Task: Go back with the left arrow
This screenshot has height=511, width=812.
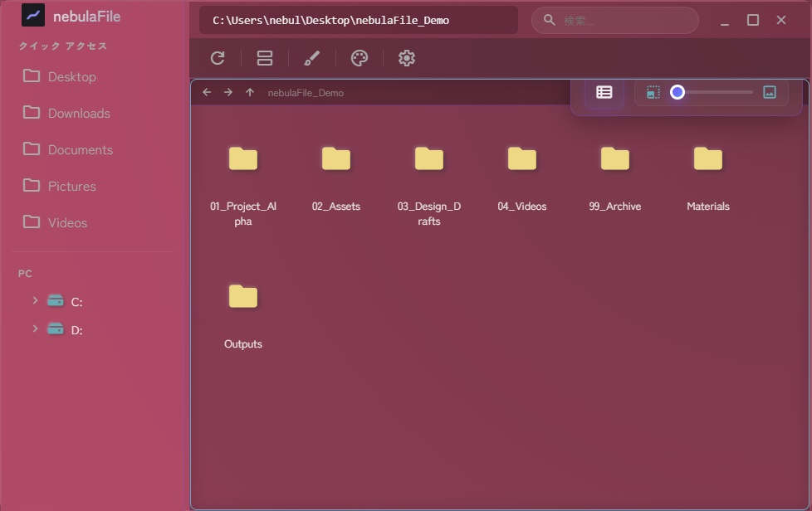Action: click(x=207, y=92)
